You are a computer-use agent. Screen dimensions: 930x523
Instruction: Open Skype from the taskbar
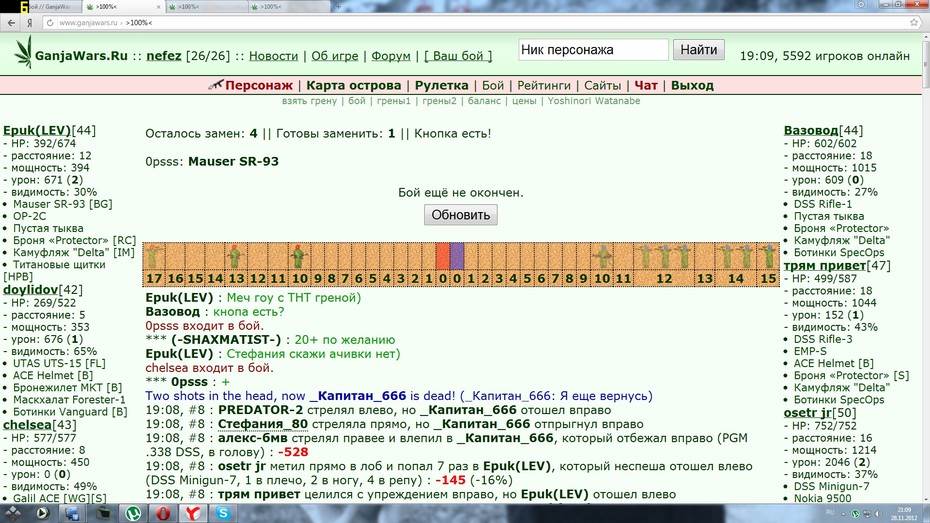point(223,513)
